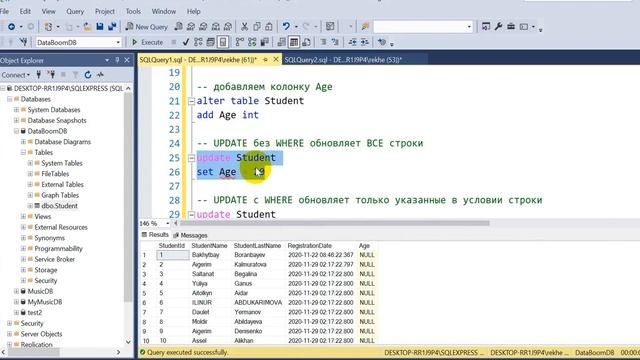Viewport: 640px width, 360px height.
Task: Collapse the alter table code block on line 21
Action: click(191, 101)
